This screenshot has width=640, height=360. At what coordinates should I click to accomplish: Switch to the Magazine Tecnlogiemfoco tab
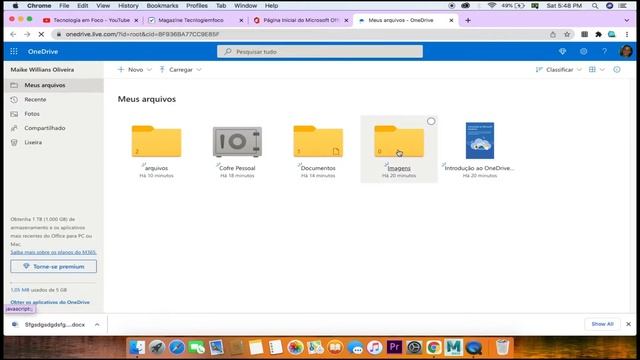click(x=191, y=20)
